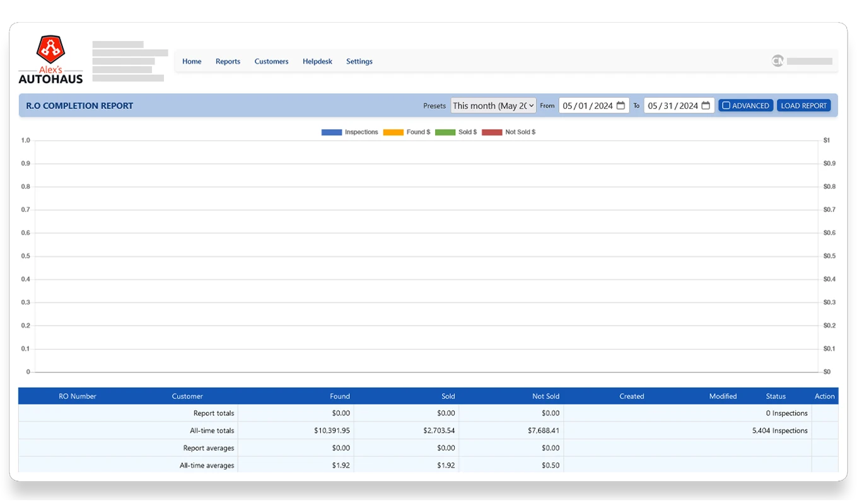Screen dimensions: 857x504
Task: Toggle the Sold $ legend swatch
Action: pos(445,132)
